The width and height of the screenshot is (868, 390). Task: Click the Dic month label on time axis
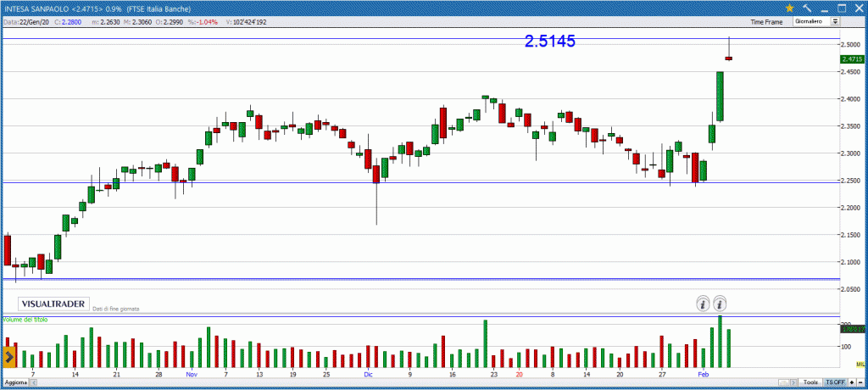click(368, 375)
